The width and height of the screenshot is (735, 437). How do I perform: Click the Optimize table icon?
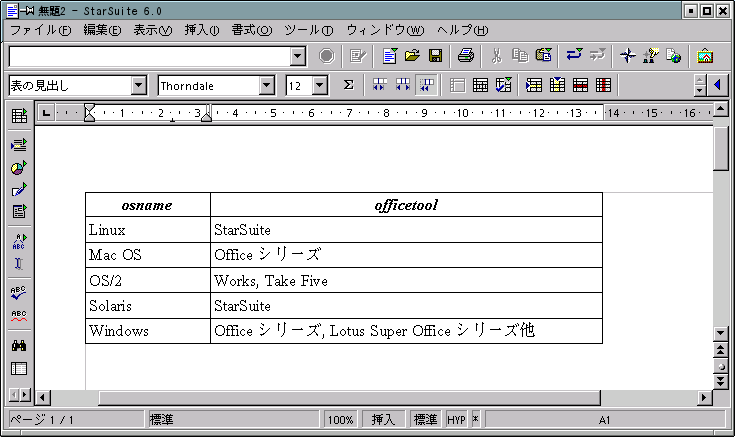pyautogui.click(x=503, y=85)
